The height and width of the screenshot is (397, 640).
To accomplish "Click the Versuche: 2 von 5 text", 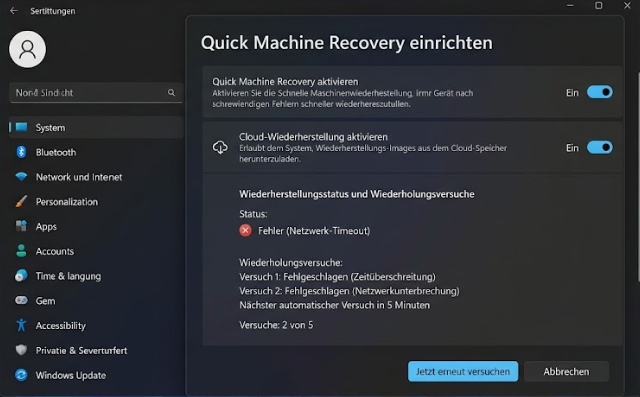I will [x=276, y=325].
